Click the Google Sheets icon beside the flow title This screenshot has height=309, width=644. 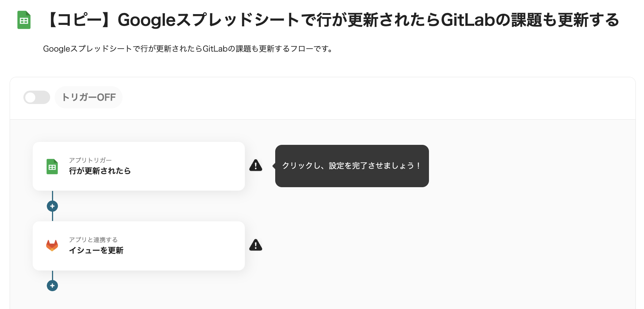(24, 20)
